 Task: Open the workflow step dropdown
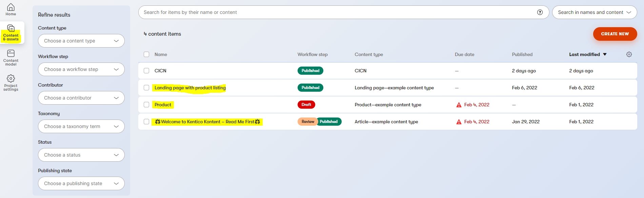click(81, 69)
